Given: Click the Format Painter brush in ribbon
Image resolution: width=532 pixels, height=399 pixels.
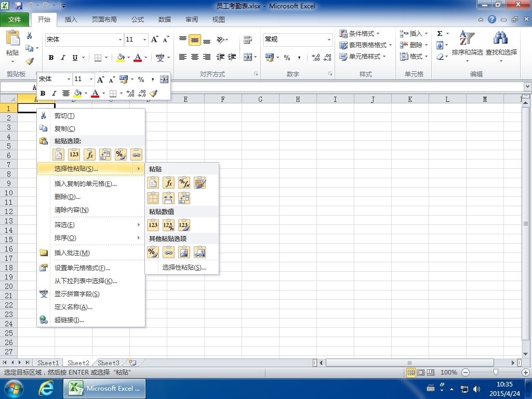Looking at the screenshot, I should click(30, 61).
